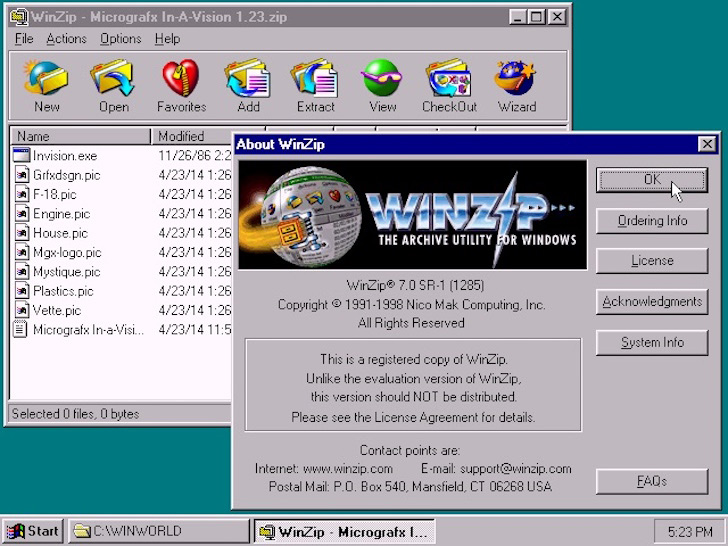Image resolution: width=728 pixels, height=546 pixels.
Task: Open the Actions menu
Action: (66, 39)
